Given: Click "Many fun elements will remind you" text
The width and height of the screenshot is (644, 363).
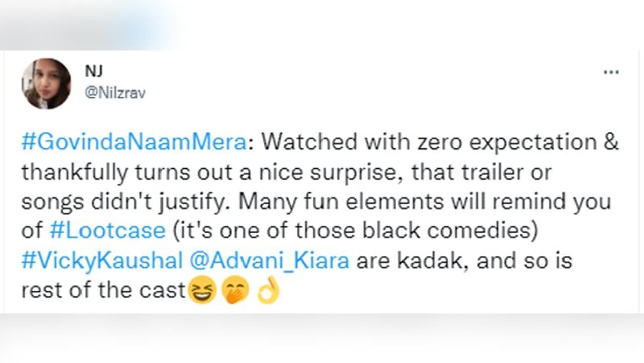Looking at the screenshot, I should pos(425,202).
